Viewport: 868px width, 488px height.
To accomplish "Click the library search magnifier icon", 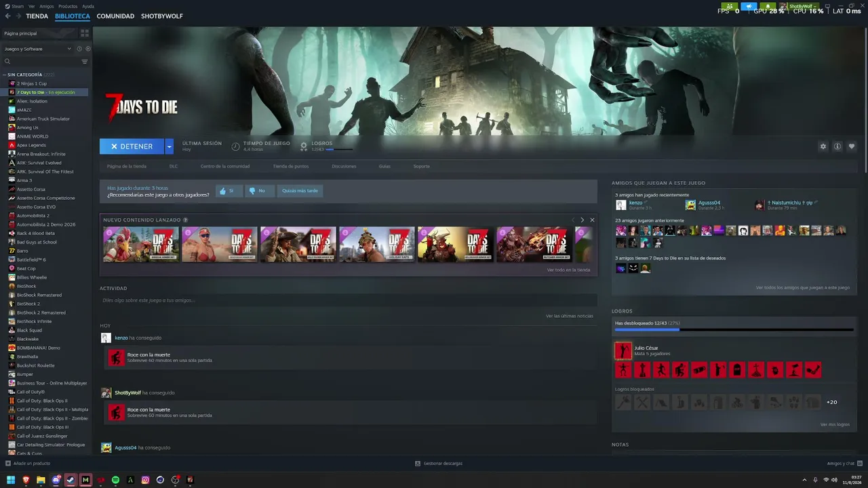I will [x=7, y=62].
